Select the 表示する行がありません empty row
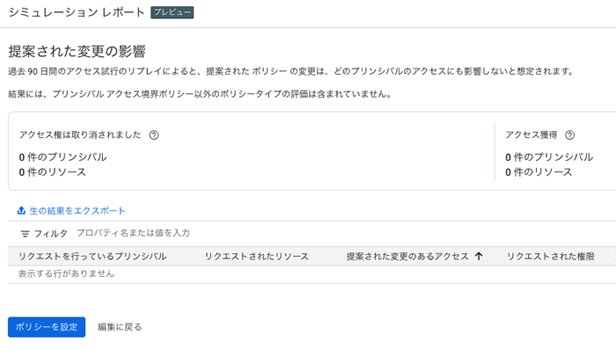Viewport: 616px width, 364px height. [x=67, y=273]
